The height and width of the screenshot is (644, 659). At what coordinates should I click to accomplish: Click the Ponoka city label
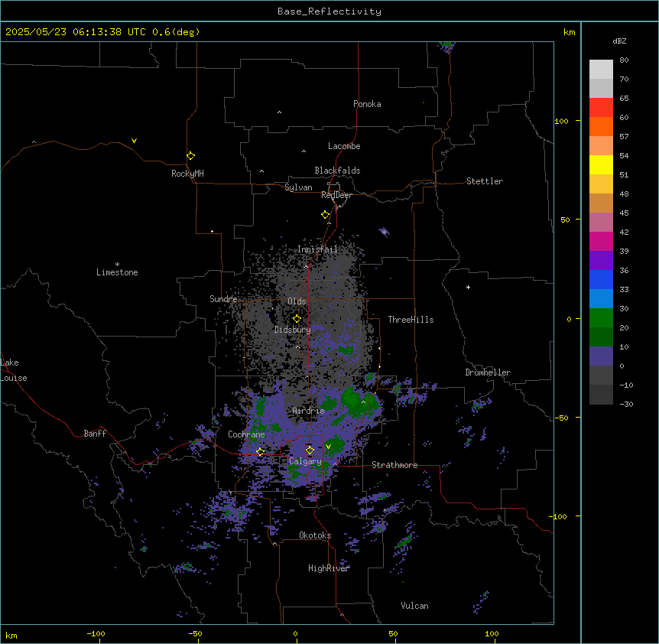tap(367, 104)
